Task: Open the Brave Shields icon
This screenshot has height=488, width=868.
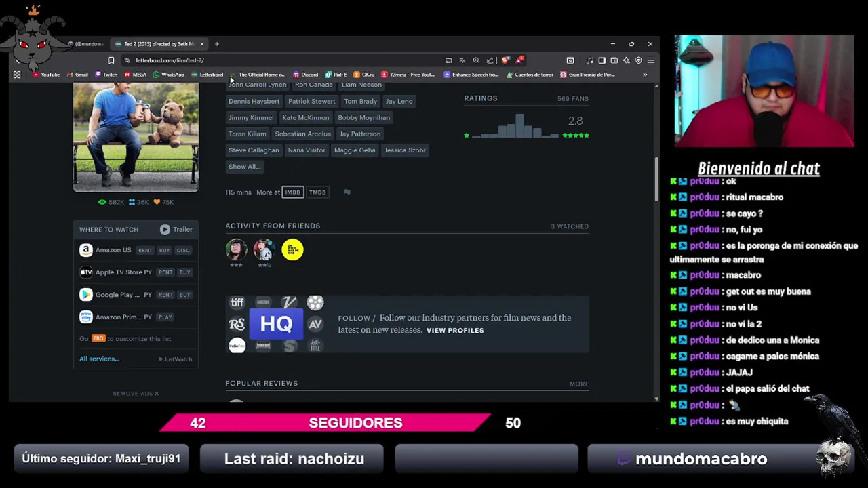Action: pyautogui.click(x=505, y=60)
